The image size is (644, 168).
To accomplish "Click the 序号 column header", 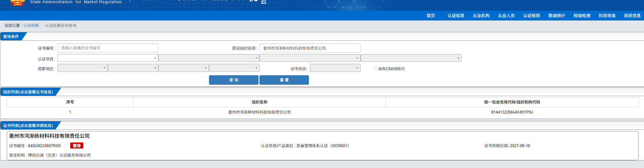I will (70, 102).
